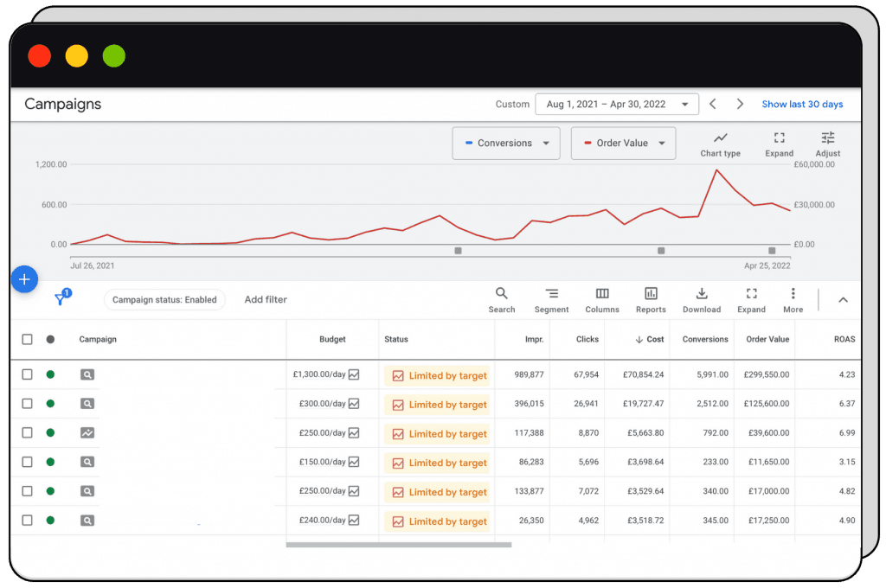Click search campaign icon in £240.00/day row
886x588 pixels.
(87, 521)
